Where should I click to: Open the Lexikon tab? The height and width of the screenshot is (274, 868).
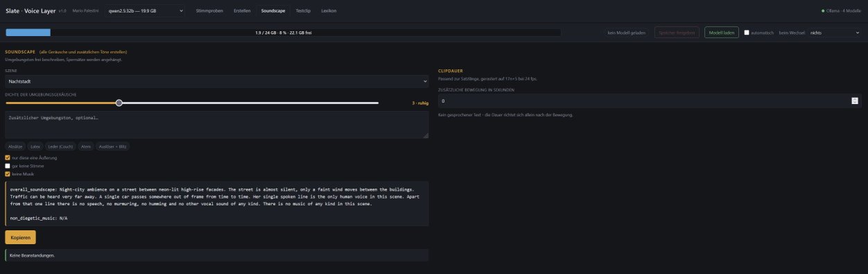329,11
